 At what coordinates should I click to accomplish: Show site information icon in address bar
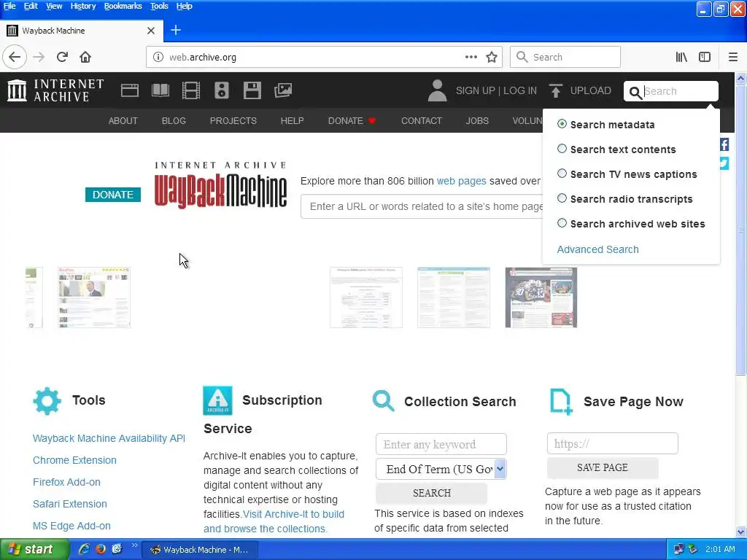158,57
